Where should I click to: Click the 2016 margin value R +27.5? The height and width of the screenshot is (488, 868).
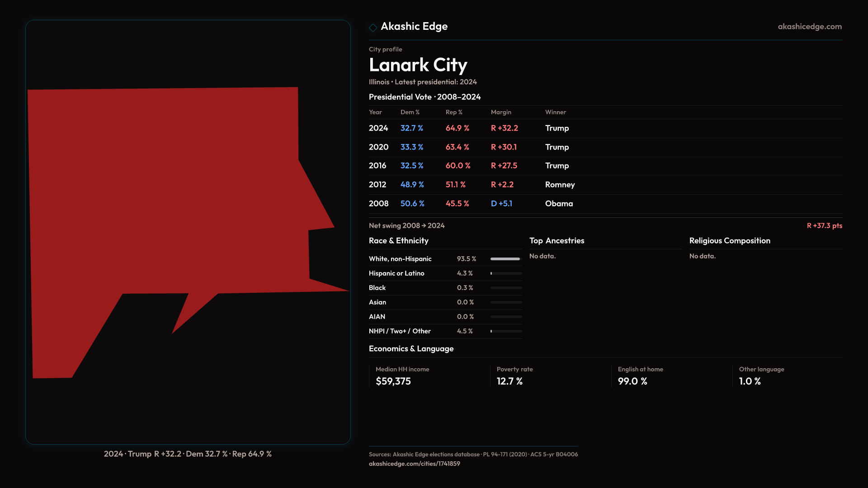click(504, 166)
